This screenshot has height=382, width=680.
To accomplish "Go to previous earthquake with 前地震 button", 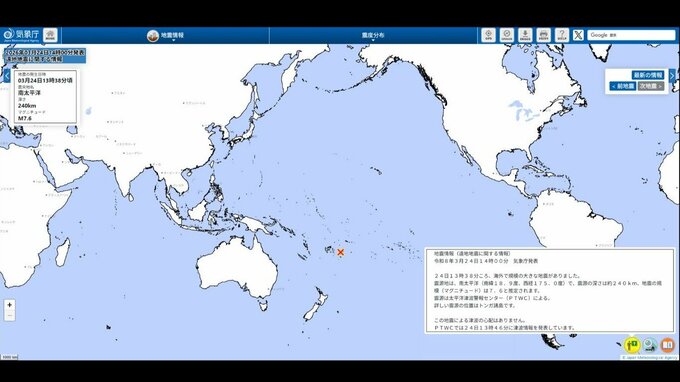I will coord(623,86).
